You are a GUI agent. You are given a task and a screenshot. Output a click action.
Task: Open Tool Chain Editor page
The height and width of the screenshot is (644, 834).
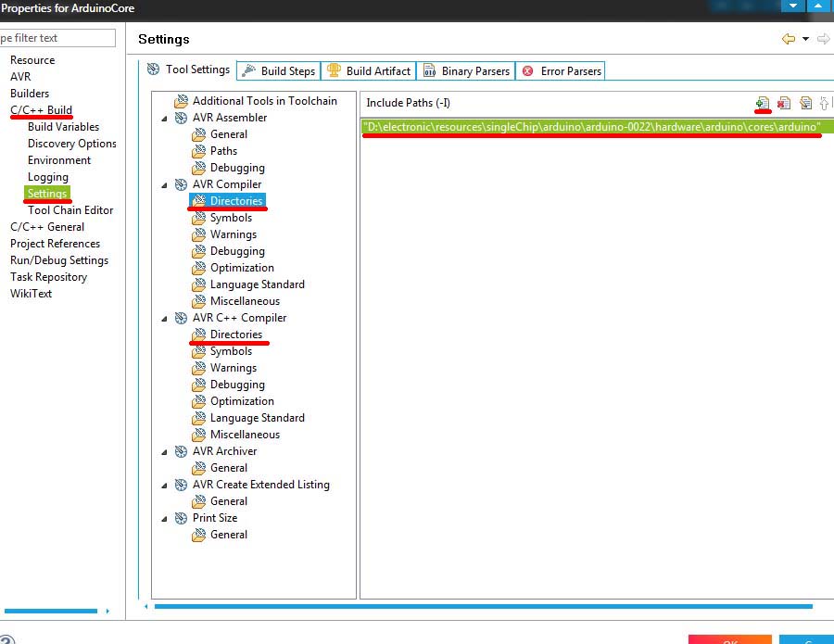click(70, 210)
